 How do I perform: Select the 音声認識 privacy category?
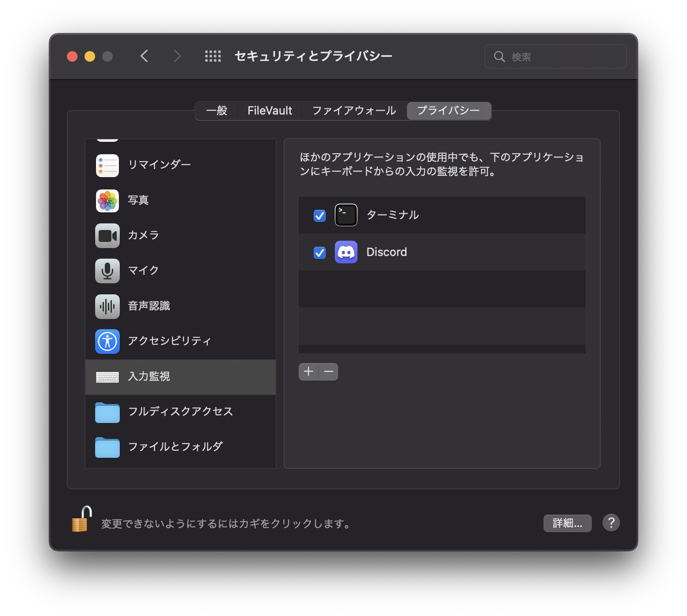tap(149, 306)
